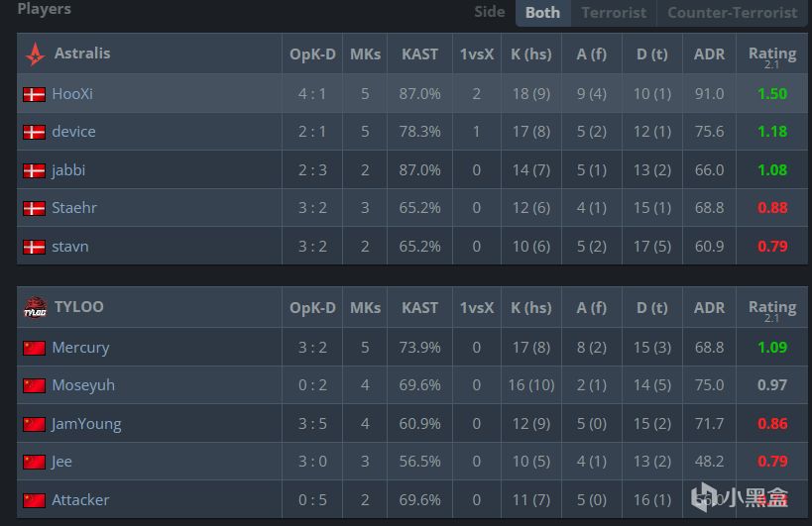Click the Danish flag beside stavn
Screen dimensions: 812x526
tap(35, 247)
